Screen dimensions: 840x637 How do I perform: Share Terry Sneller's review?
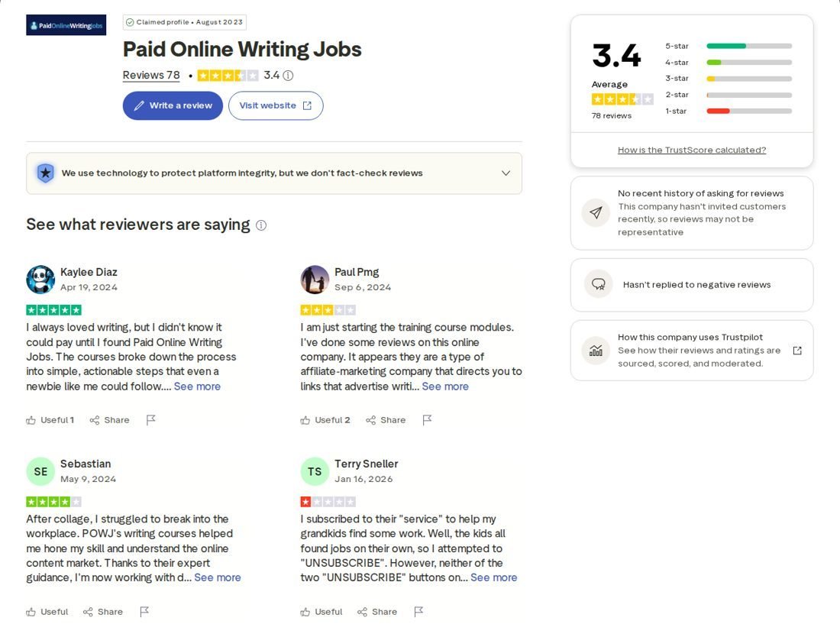point(377,612)
